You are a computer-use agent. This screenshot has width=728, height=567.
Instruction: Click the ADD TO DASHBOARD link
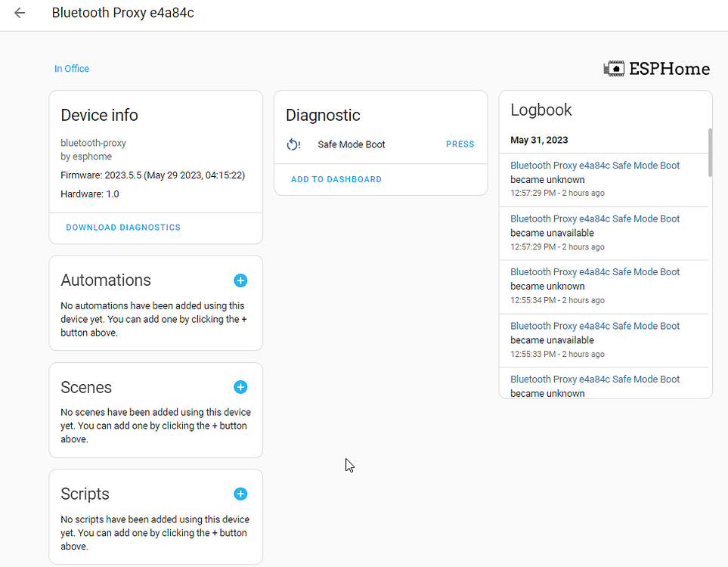tap(336, 179)
